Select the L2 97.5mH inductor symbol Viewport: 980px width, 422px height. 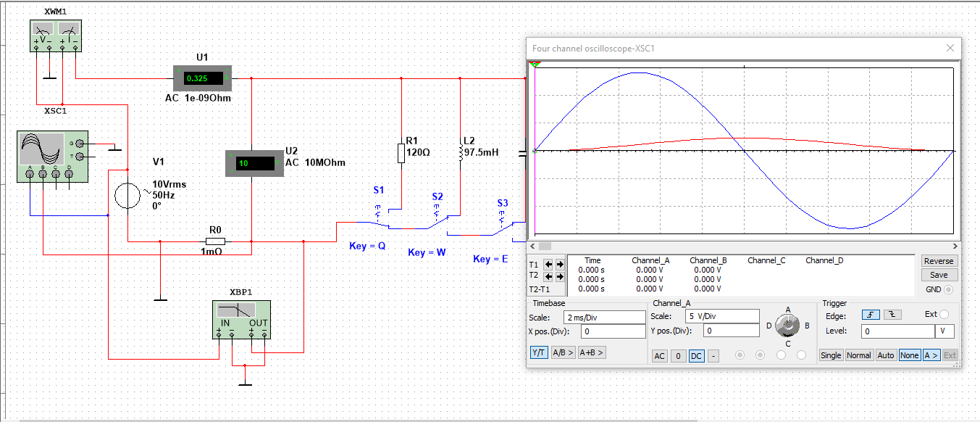tap(461, 152)
